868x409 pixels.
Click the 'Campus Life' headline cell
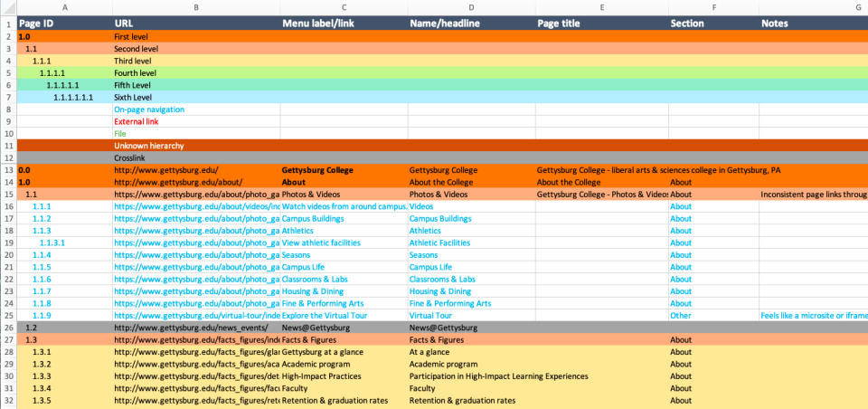[472, 267]
